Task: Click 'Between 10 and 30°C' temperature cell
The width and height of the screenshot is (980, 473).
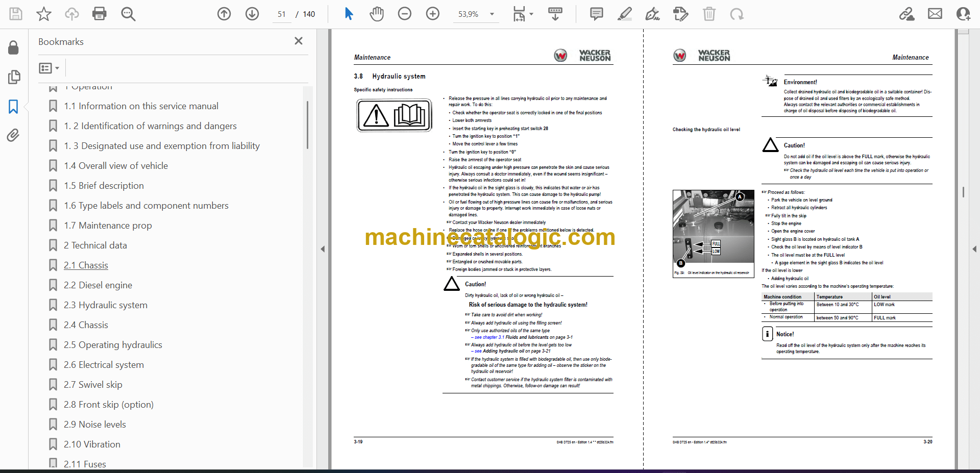Action: point(838,305)
